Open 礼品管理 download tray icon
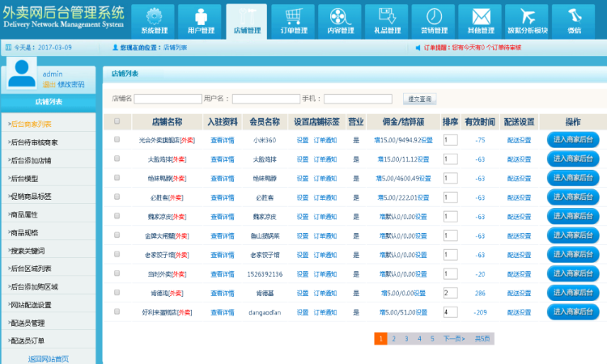This screenshot has height=364, width=607. [388, 18]
